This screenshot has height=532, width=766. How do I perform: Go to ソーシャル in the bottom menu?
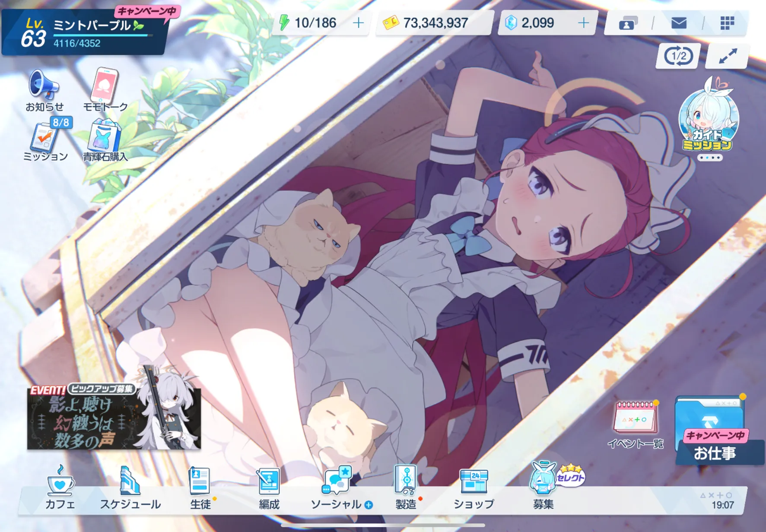(x=341, y=488)
